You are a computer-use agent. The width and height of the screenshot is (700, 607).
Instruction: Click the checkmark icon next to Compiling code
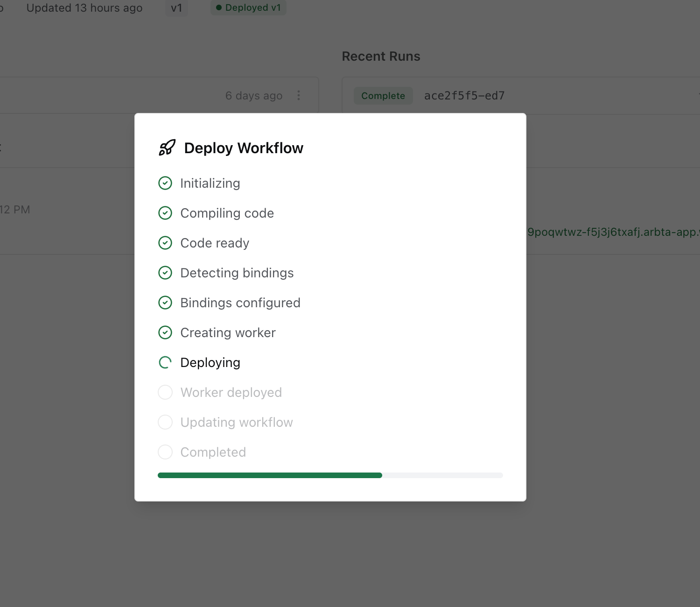165,213
